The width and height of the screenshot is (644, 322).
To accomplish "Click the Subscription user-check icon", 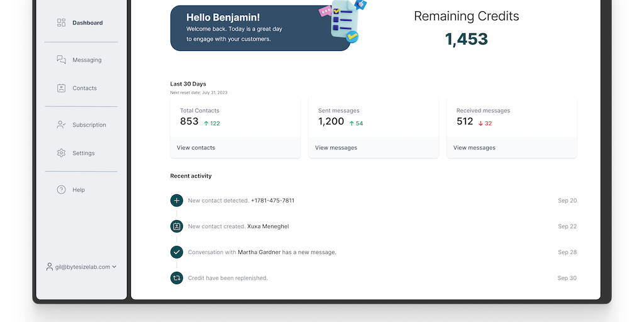I will (61, 125).
